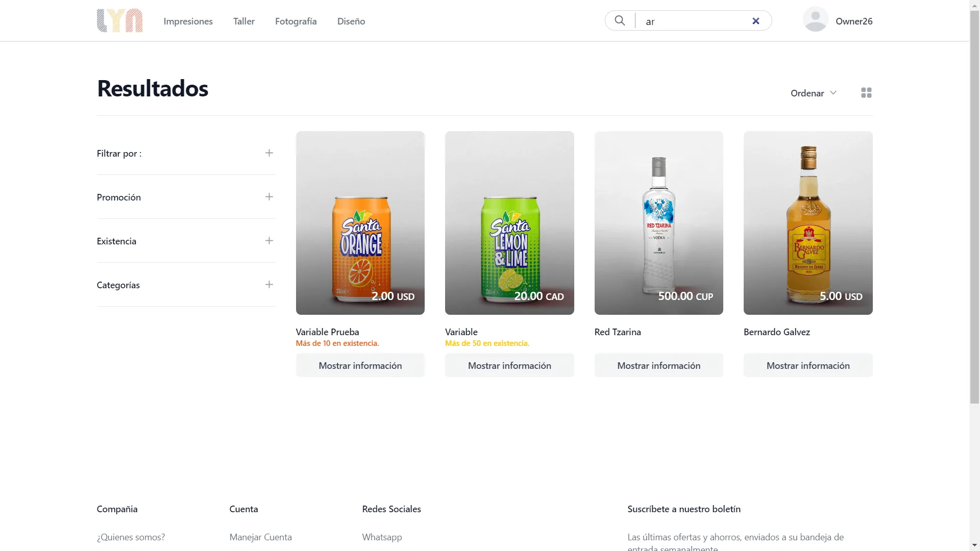Show information for Variable Prueba

pos(360,365)
